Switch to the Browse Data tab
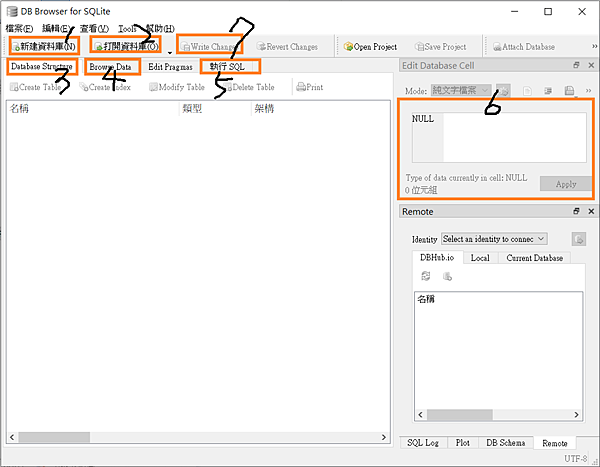Viewport: 600px width, 467px height. (x=110, y=67)
